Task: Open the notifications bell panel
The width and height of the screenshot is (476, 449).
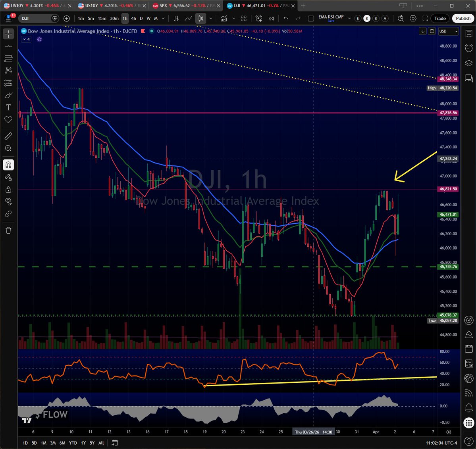Action: point(469,407)
